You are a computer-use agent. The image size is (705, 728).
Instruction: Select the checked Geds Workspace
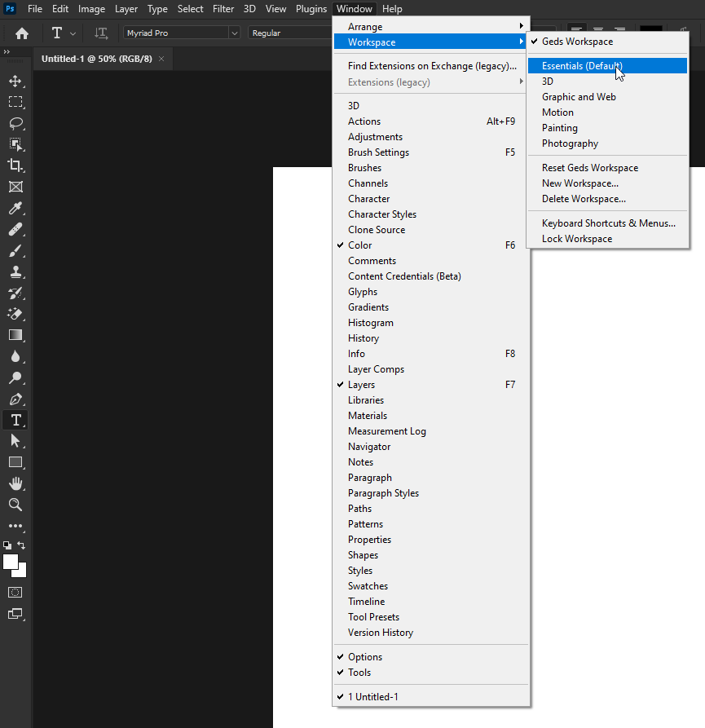[x=607, y=42]
